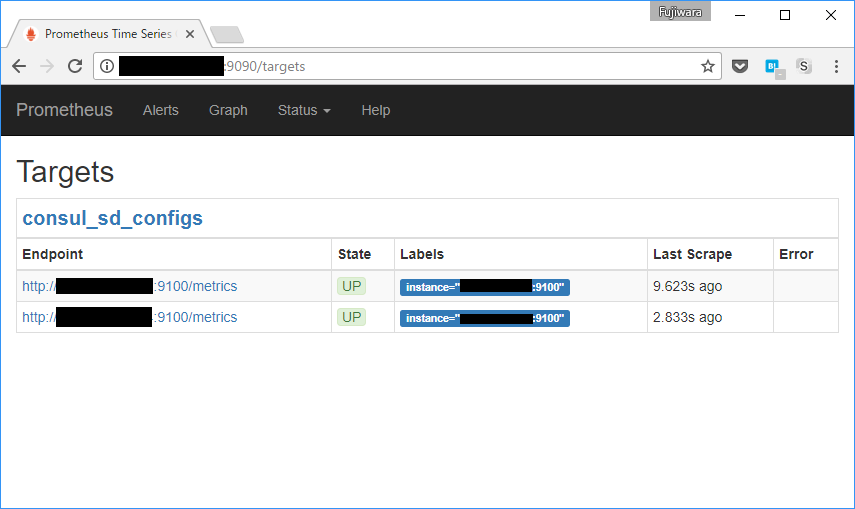Click the S extension icon

coord(804,67)
